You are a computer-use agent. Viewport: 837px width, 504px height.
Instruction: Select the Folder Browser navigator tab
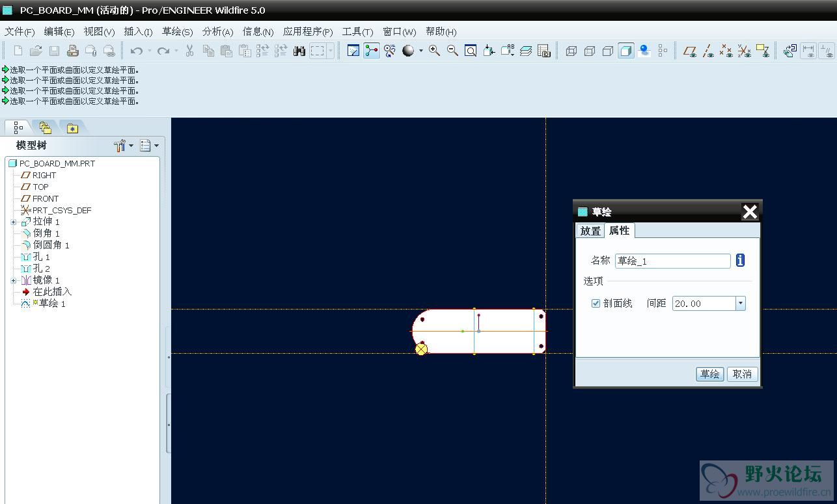tap(45, 127)
